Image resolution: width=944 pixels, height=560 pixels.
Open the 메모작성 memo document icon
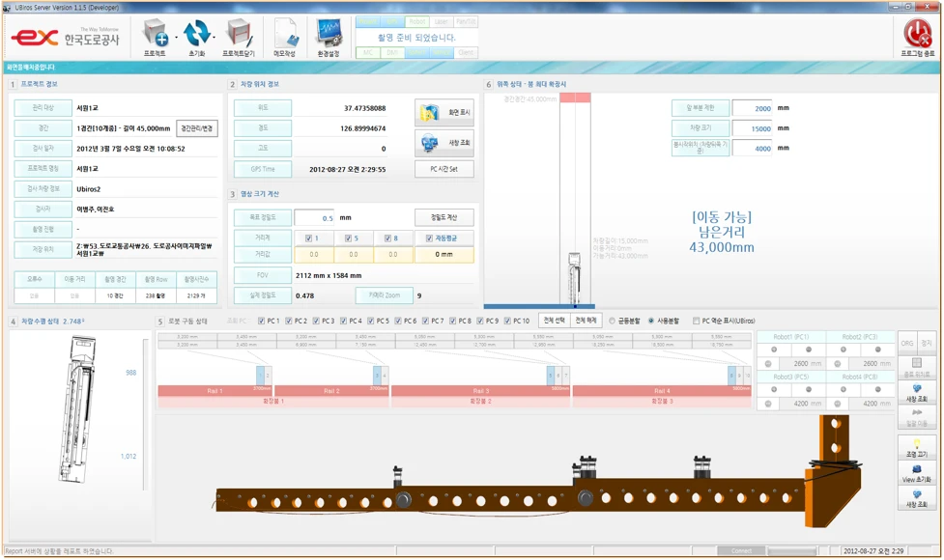coord(285,33)
